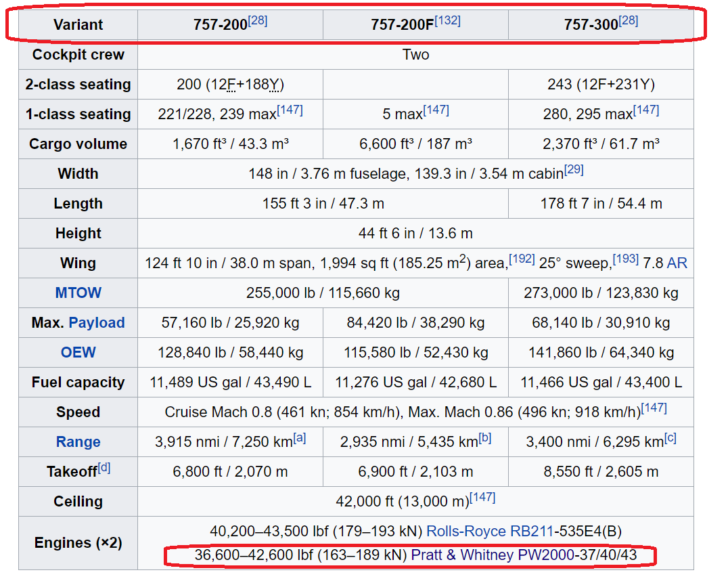Open reference [193] in Wing row
Image resolution: width=728 pixels, height=583 pixels.
[x=625, y=259]
